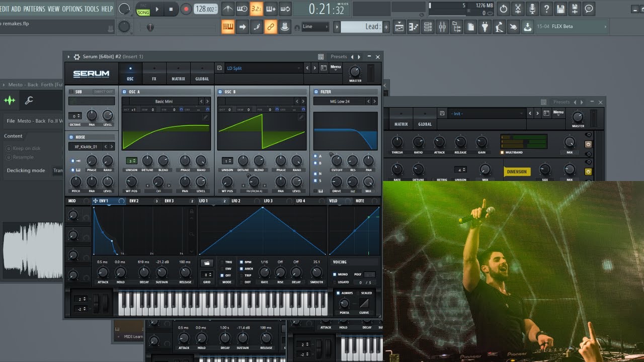Toggle the LFO BPM sync checkbox
The width and height of the screenshot is (644, 362).
coord(242,262)
